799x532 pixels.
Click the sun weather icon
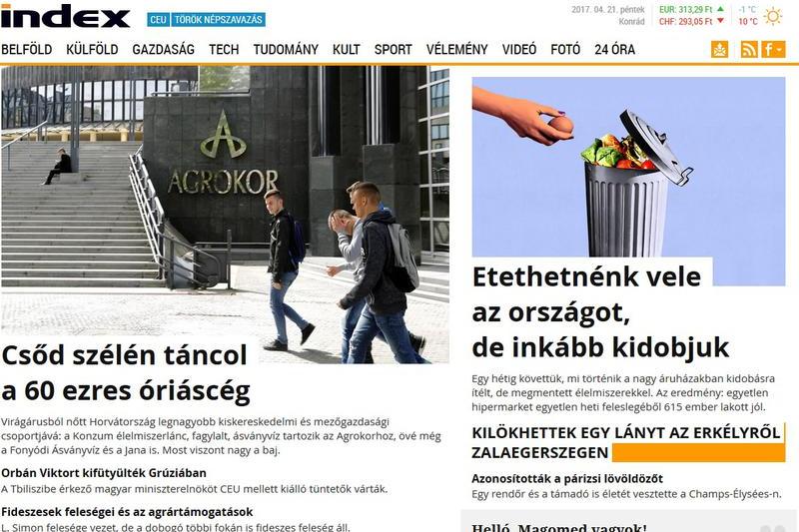click(772, 16)
